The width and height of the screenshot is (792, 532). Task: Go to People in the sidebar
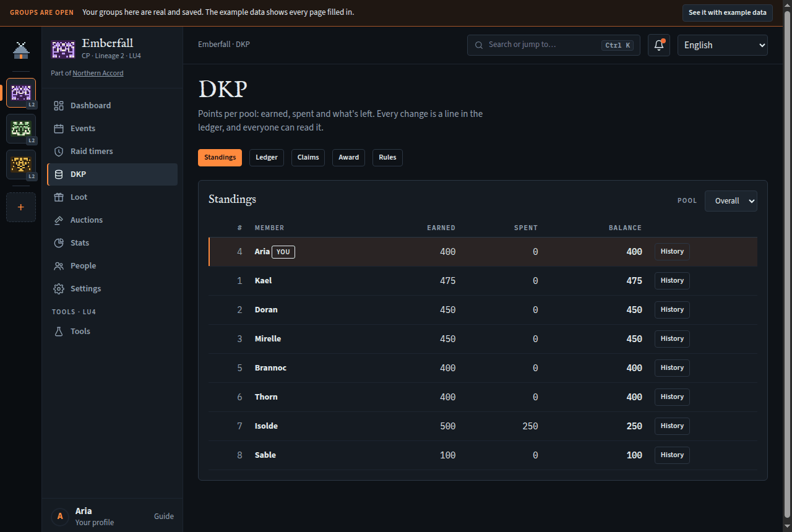(112, 266)
